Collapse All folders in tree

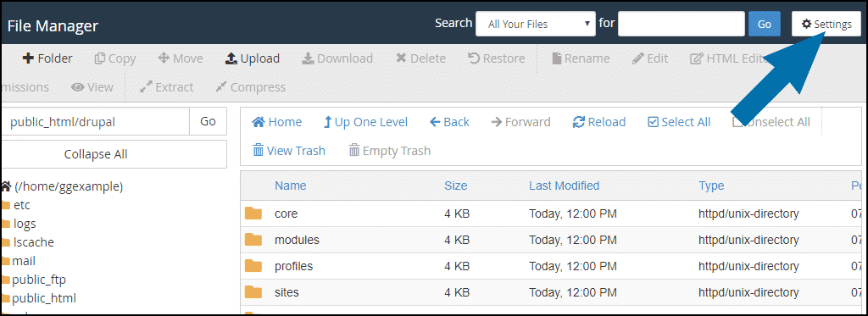(x=95, y=154)
